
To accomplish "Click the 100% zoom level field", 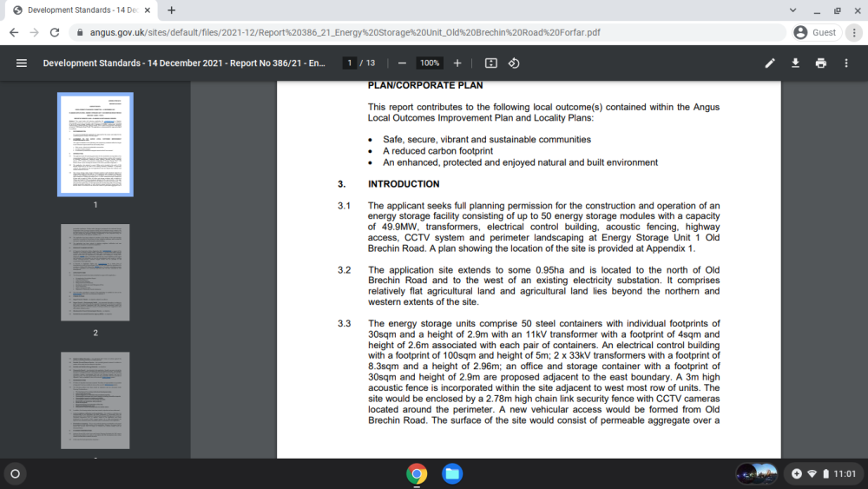I will (x=430, y=63).
